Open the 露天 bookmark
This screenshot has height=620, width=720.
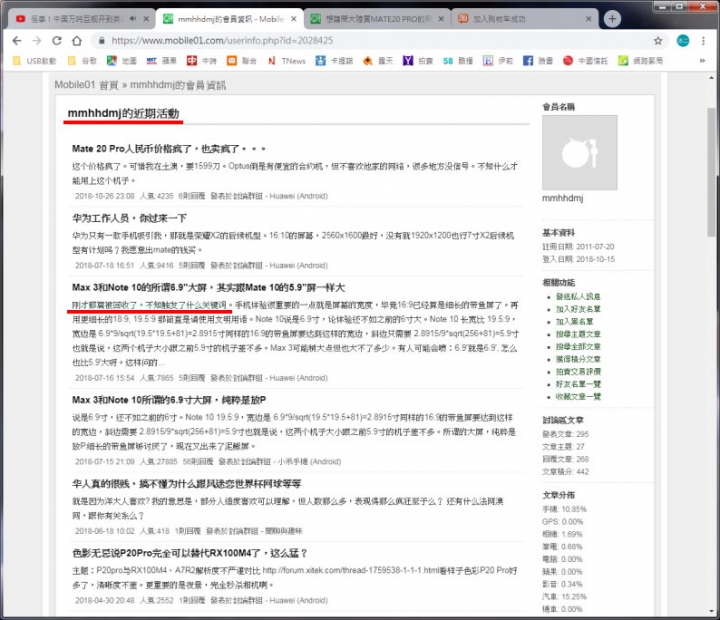point(378,61)
